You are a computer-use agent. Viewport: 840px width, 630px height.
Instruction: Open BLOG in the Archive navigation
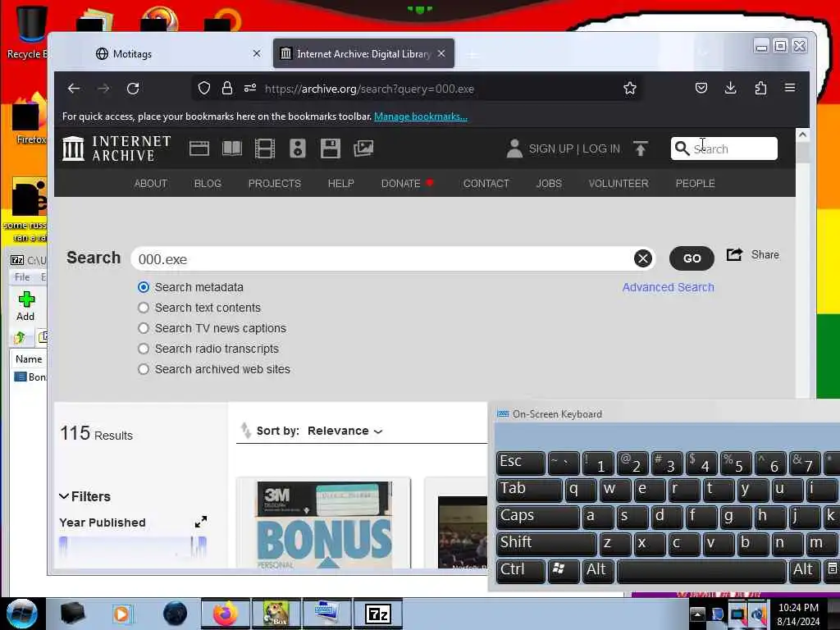(208, 183)
